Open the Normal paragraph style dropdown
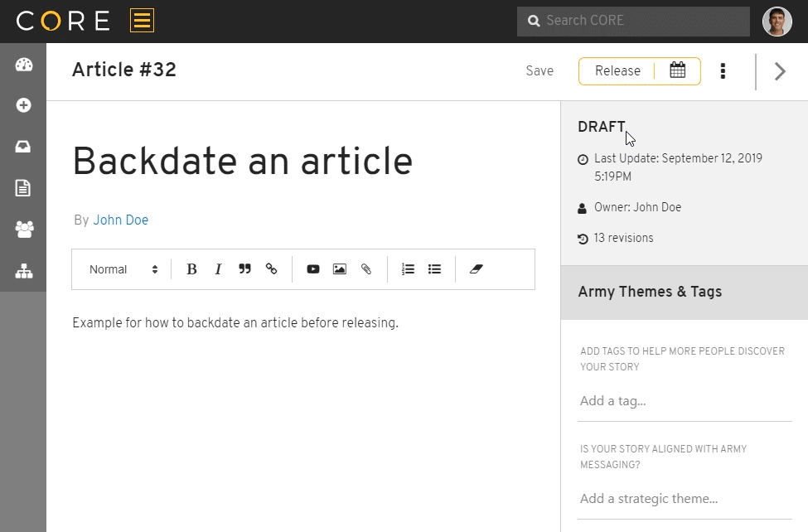Viewport: 808px width, 532px height. (x=123, y=269)
